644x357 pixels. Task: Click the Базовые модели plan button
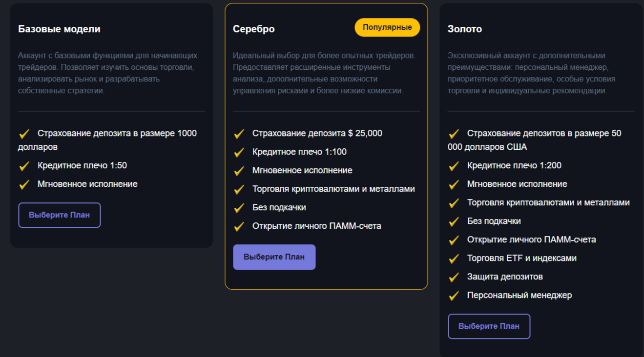(60, 215)
